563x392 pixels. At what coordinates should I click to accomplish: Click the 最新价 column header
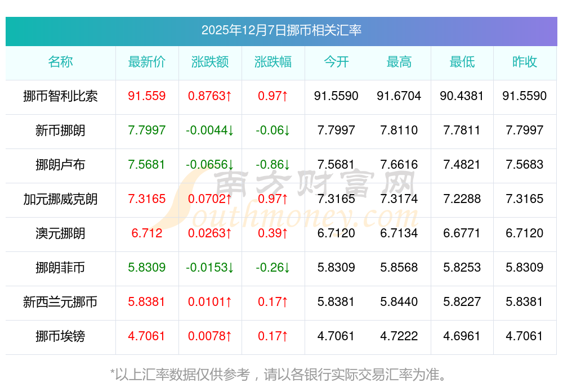(147, 62)
